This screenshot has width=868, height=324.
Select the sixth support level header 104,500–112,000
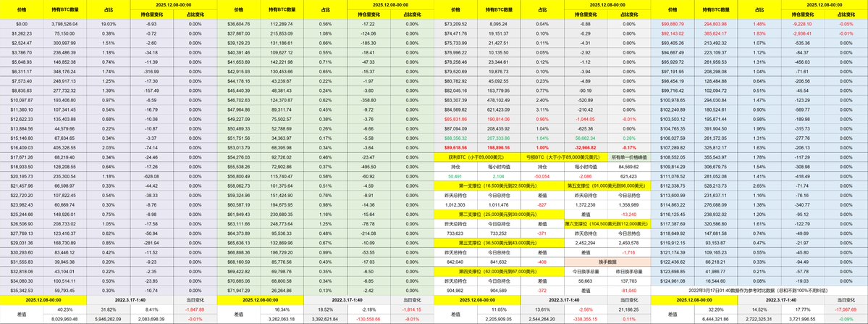coord(608,223)
